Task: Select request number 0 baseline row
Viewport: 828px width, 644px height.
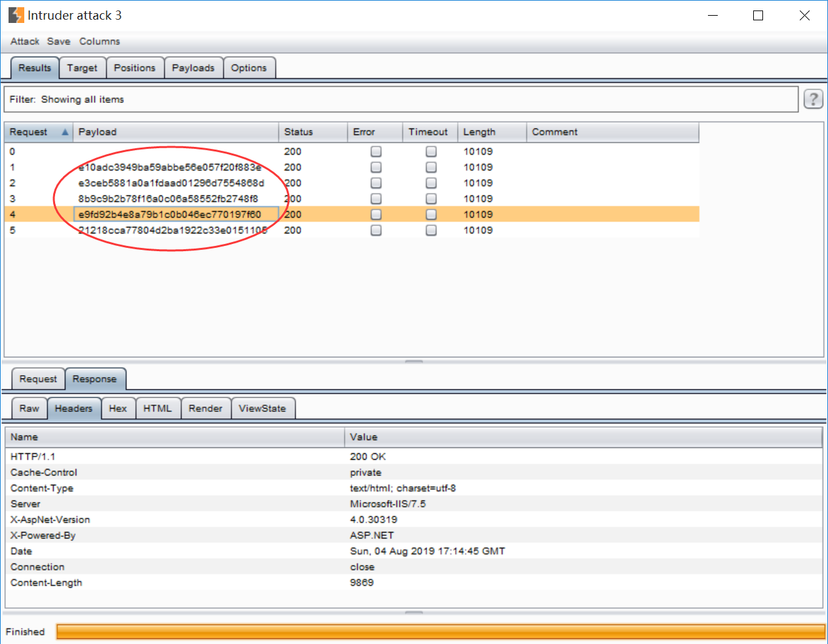Action: pos(352,151)
